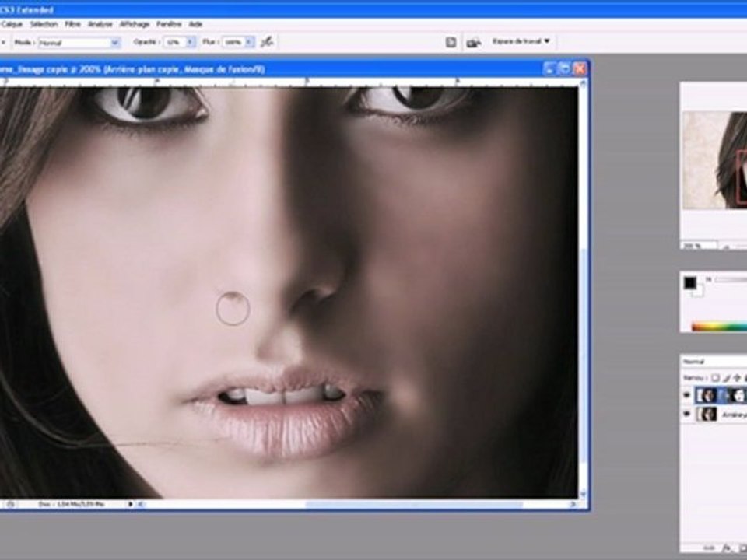The height and width of the screenshot is (560, 747).
Task: Pick a color from the spectrum ramp
Action: pos(719,326)
